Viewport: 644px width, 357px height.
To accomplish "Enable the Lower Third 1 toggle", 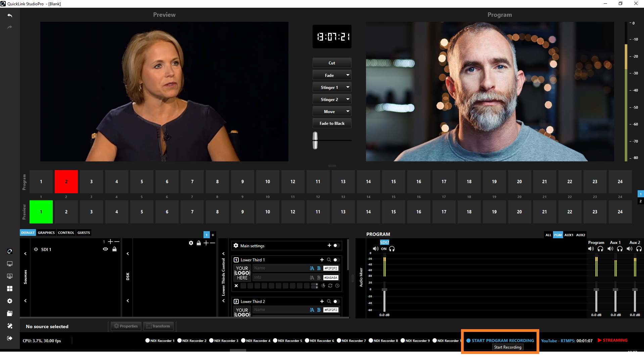I will coord(336,260).
